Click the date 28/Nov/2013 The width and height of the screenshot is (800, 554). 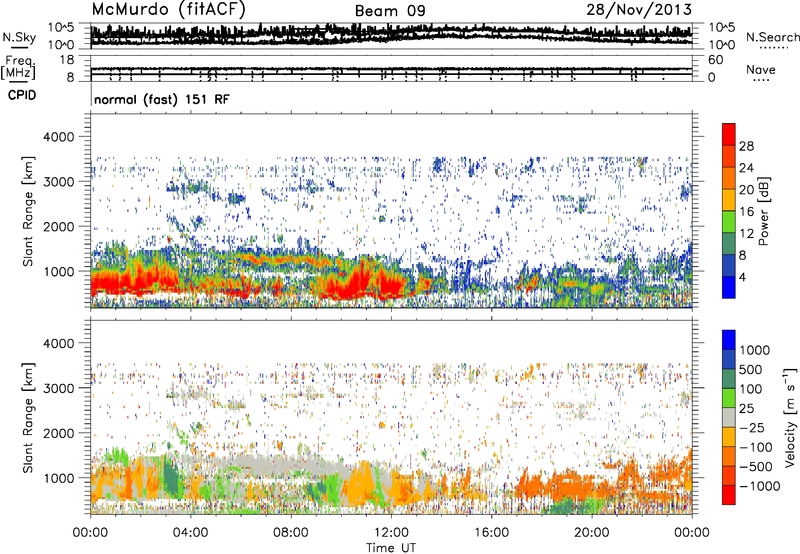pyautogui.click(x=639, y=9)
